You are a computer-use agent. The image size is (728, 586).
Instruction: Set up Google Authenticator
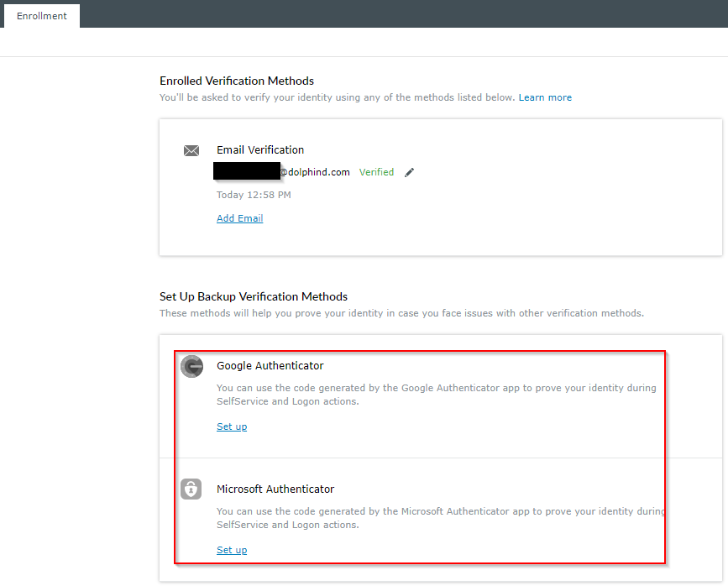232,426
